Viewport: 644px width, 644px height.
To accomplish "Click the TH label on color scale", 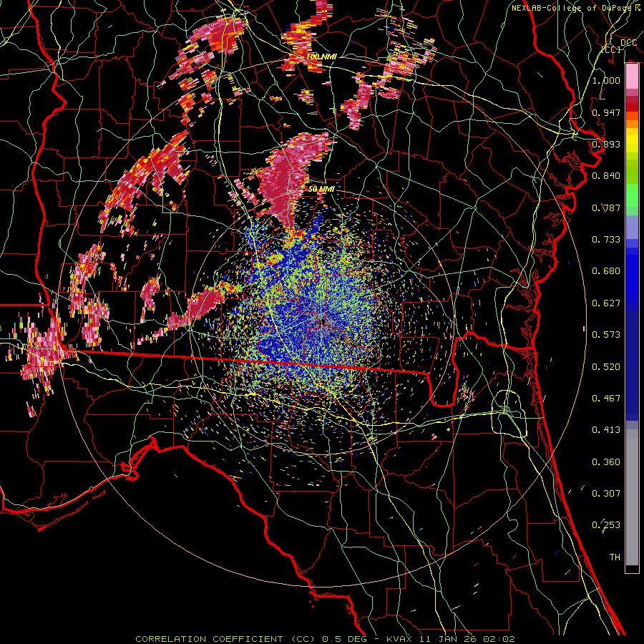I will tap(615, 557).
